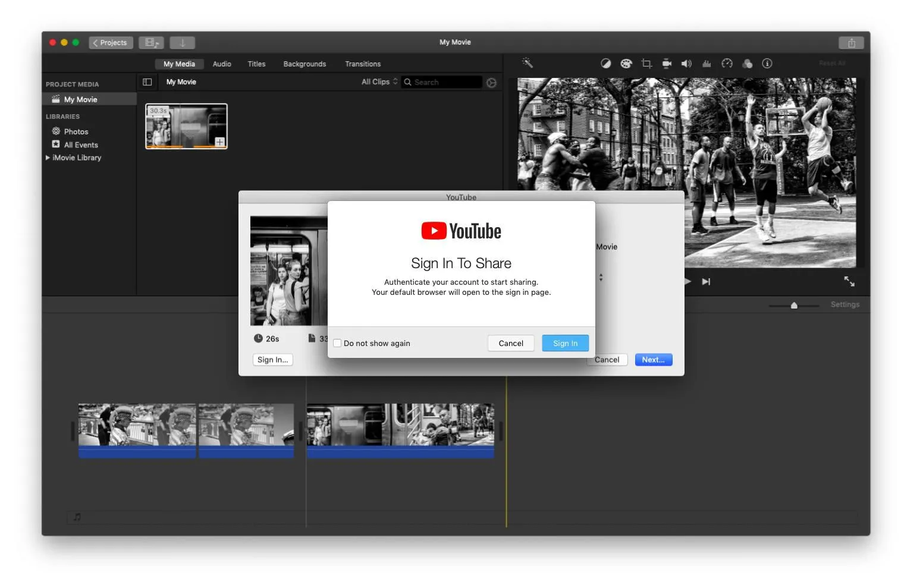Show clip information with the Info icon
Screen dimensions: 923x588
pyautogui.click(x=767, y=64)
